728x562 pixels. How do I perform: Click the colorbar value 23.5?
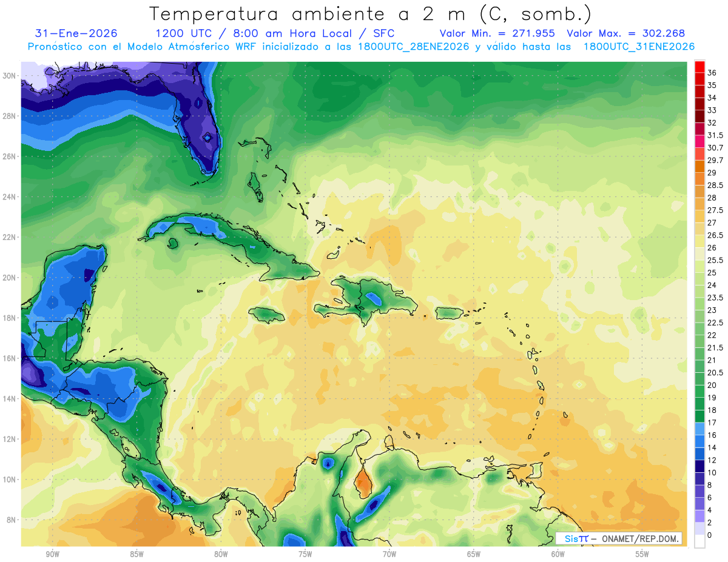pos(715,298)
